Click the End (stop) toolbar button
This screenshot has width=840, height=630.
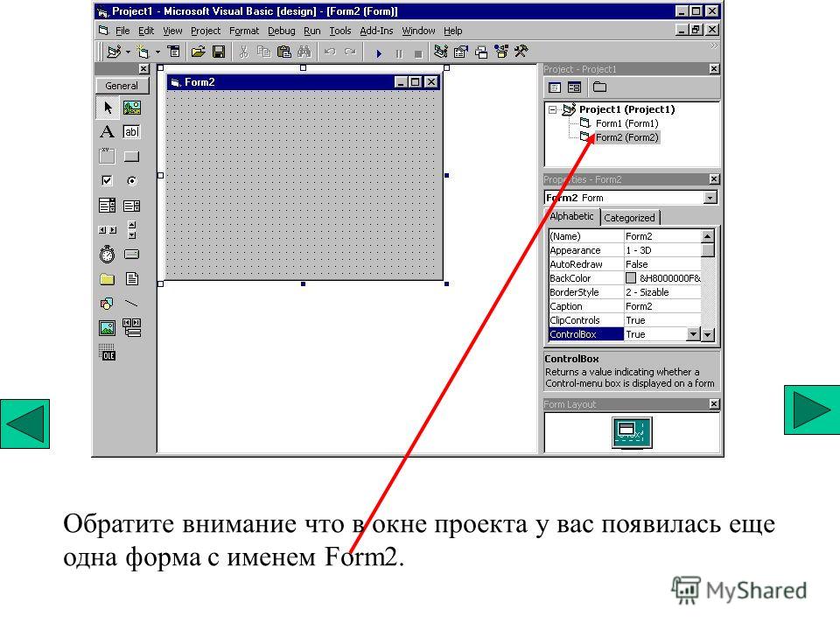(418, 53)
